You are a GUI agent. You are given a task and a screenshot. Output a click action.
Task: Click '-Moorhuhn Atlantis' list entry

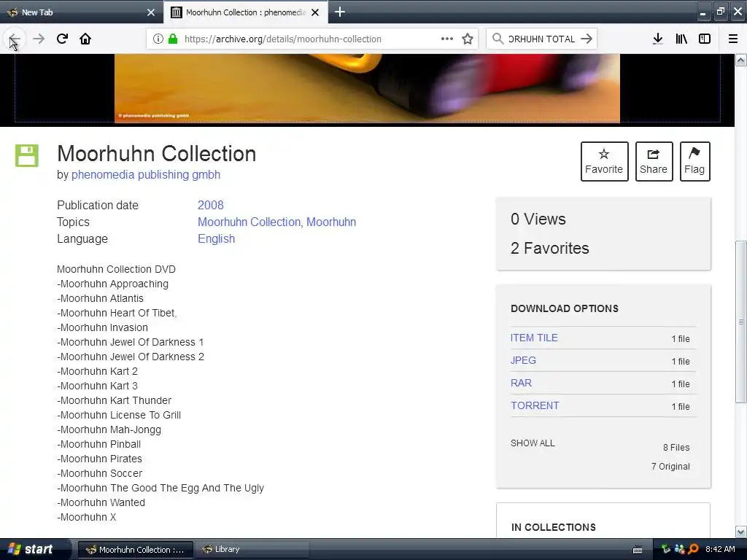point(100,298)
